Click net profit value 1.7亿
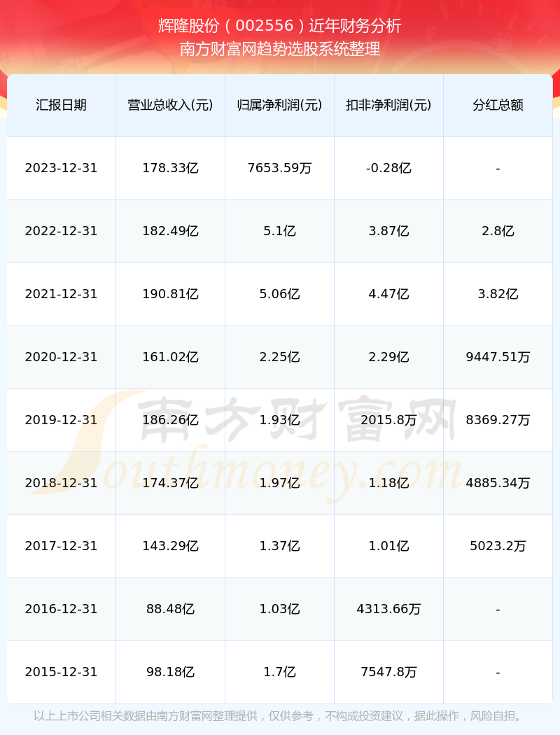Image resolution: width=560 pixels, height=735 pixels. click(x=280, y=672)
